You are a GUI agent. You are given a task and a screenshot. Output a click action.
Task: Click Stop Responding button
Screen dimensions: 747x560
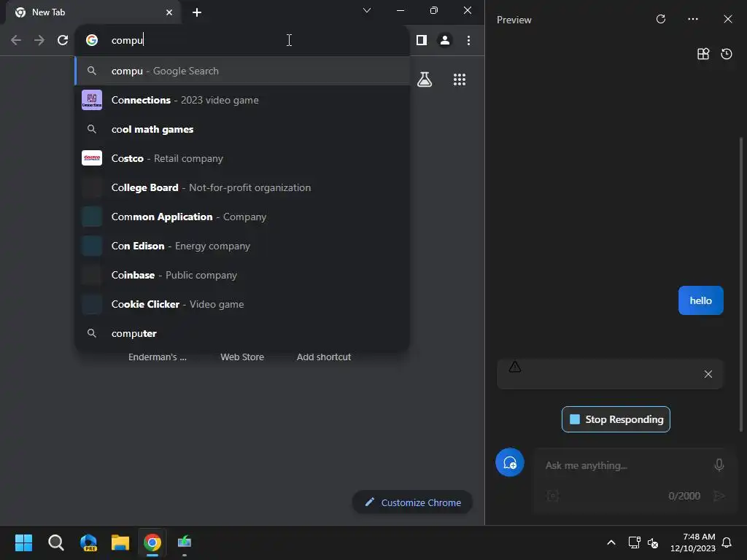616,419
